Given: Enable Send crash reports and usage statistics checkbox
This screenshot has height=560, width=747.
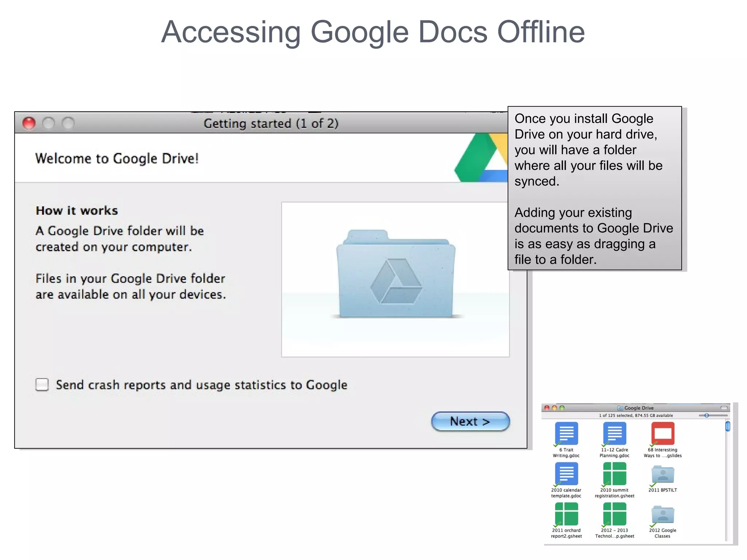Looking at the screenshot, I should pyautogui.click(x=42, y=385).
